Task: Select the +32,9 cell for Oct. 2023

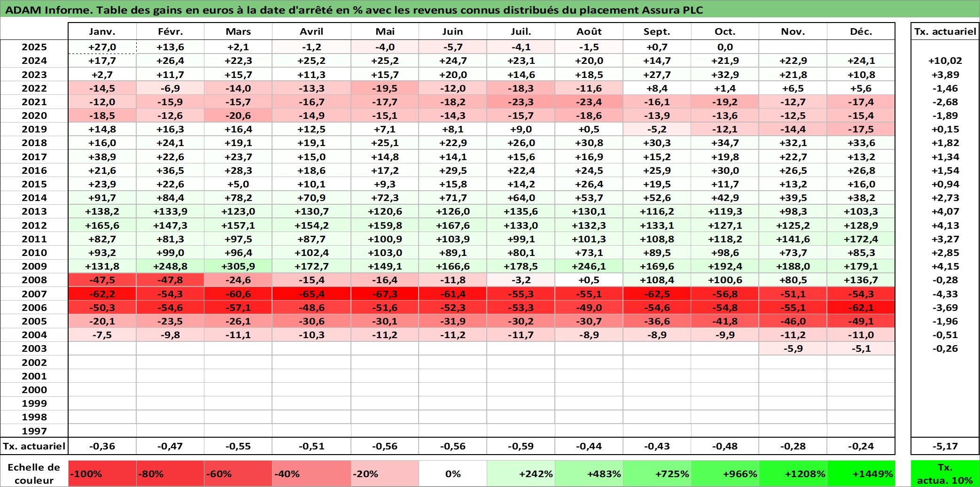Action: click(x=725, y=75)
